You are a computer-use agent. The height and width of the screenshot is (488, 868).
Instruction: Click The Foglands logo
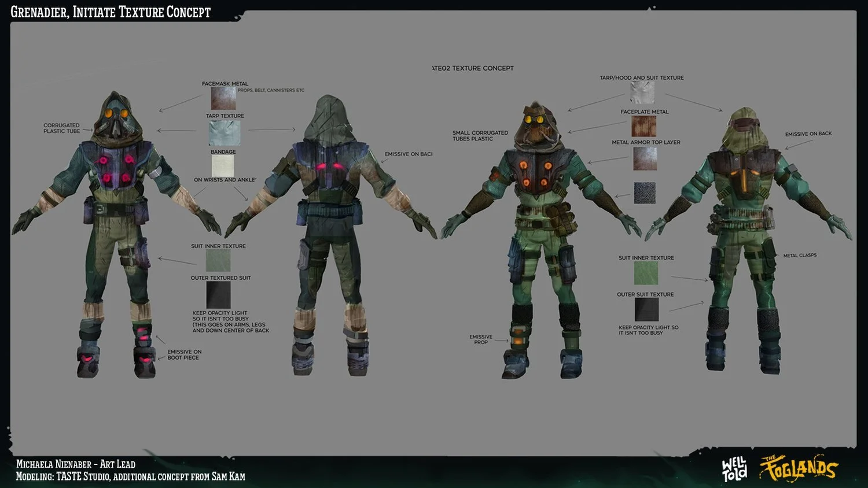click(x=799, y=468)
